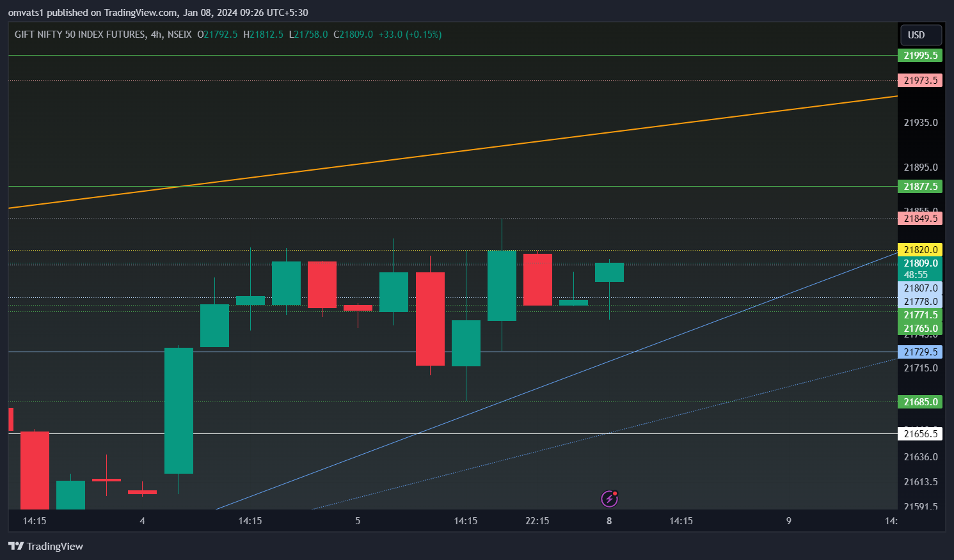Image resolution: width=954 pixels, height=560 pixels.
Task: Click the 4 date axis label
Action: pyautogui.click(x=142, y=521)
